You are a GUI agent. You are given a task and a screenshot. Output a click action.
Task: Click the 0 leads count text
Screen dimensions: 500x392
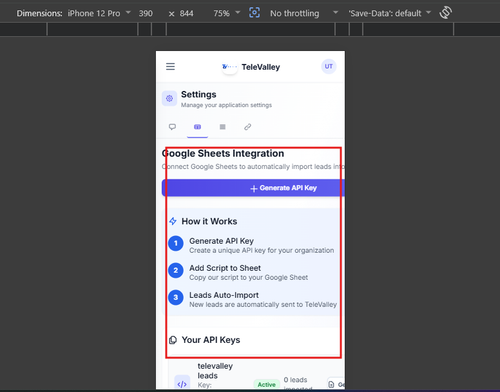(x=295, y=380)
